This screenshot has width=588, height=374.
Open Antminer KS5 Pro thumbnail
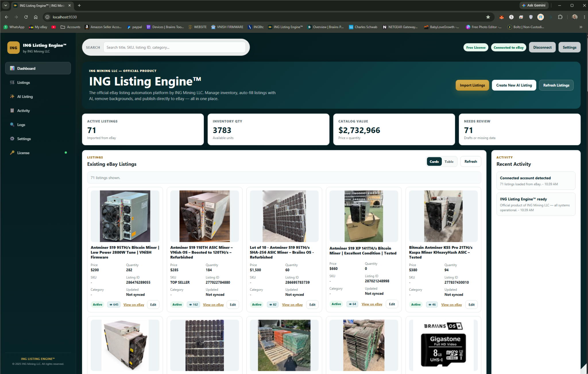(443, 216)
